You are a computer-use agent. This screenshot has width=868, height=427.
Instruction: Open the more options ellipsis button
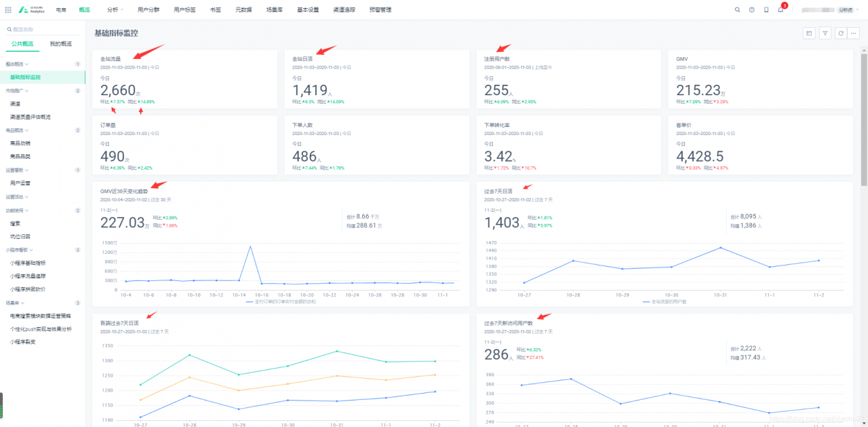(x=854, y=33)
